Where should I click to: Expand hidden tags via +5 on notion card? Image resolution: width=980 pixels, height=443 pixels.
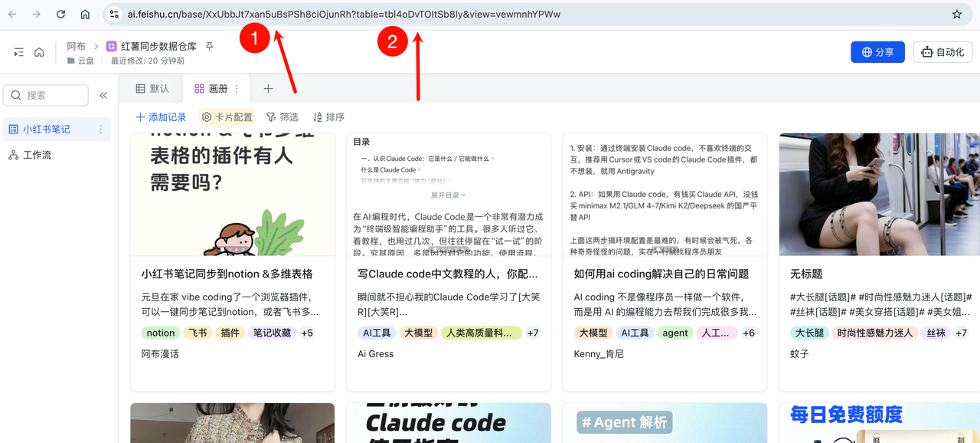[307, 333]
